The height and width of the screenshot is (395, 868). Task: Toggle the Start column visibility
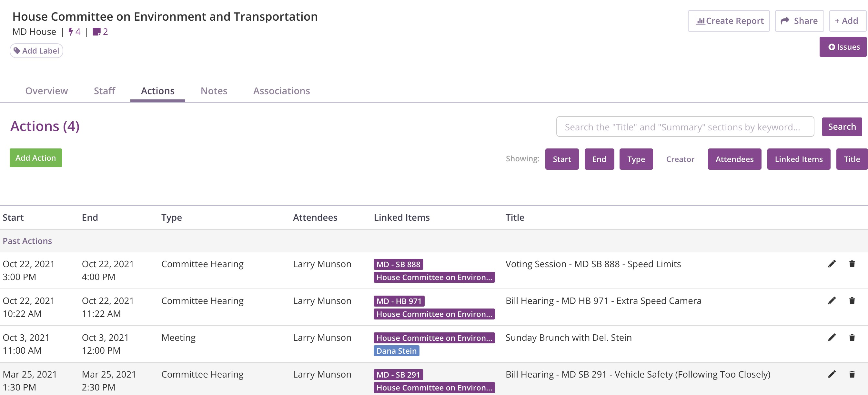point(562,159)
